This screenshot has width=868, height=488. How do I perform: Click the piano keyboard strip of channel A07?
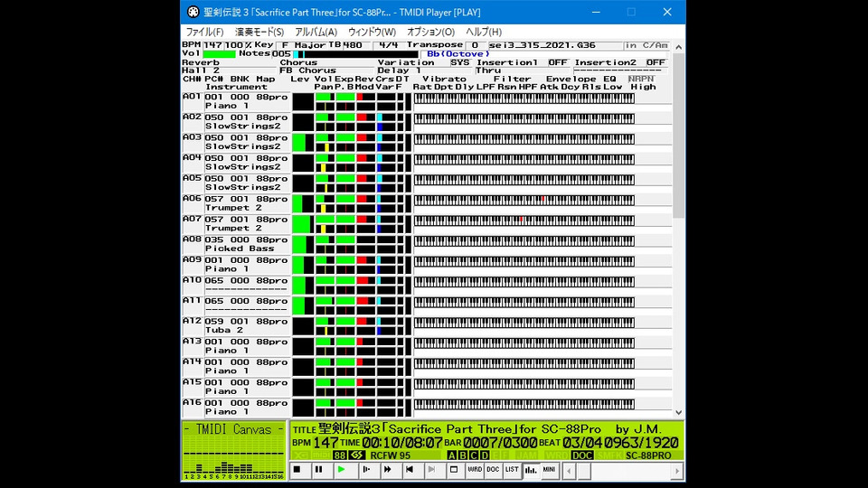[x=524, y=221]
